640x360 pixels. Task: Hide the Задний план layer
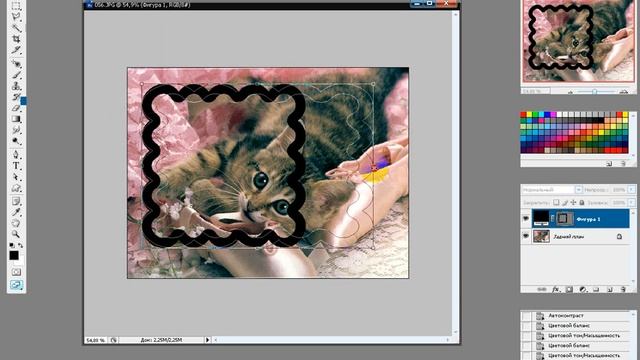click(526, 236)
